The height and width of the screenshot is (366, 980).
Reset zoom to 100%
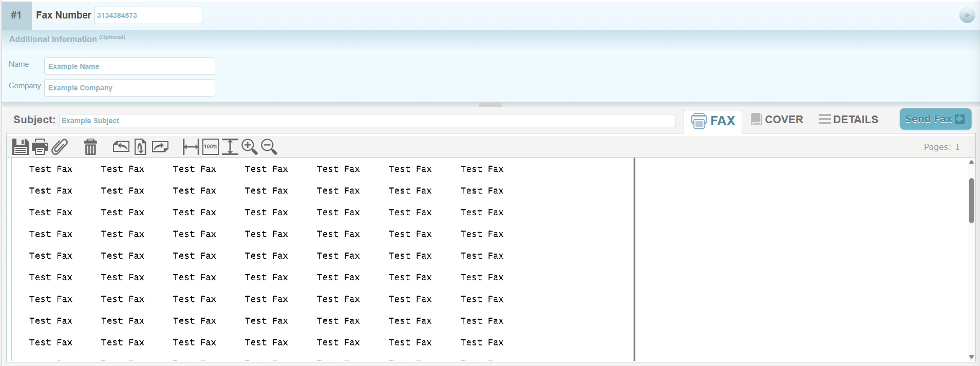pyautogui.click(x=211, y=147)
